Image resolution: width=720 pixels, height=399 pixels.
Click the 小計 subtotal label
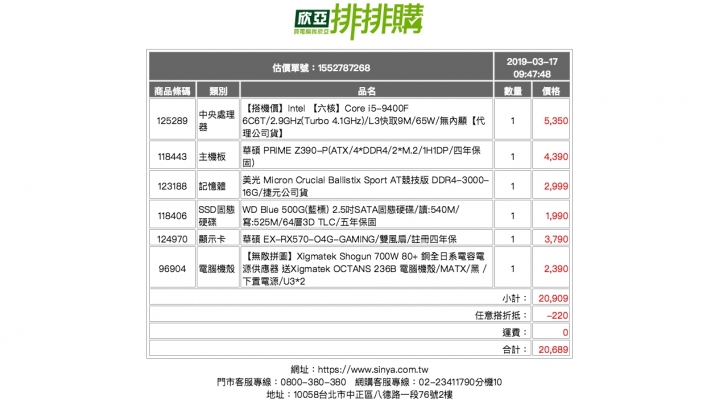515,298
